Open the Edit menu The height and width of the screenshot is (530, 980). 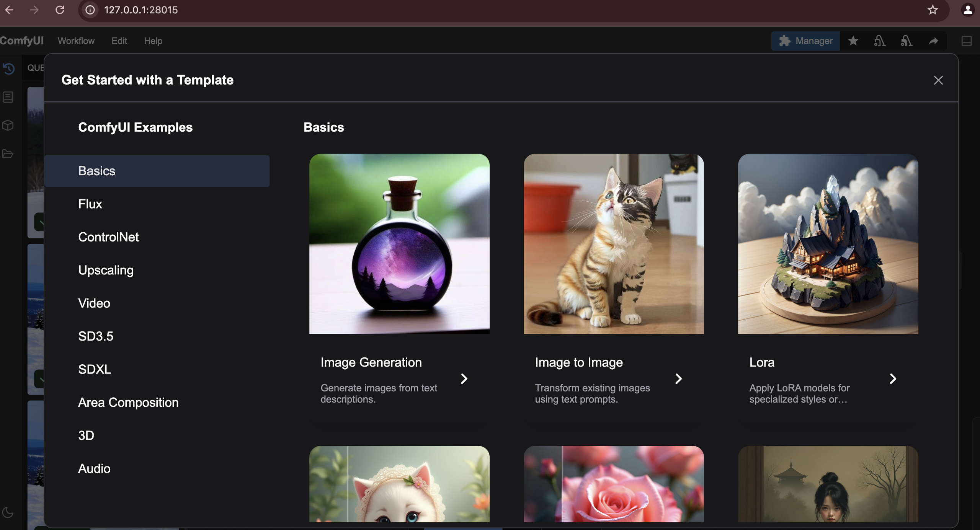click(119, 41)
